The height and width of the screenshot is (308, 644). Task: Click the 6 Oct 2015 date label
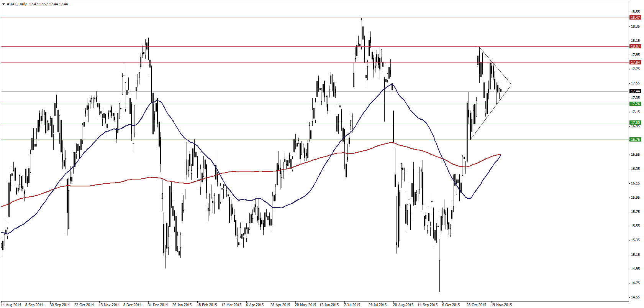pos(451,305)
